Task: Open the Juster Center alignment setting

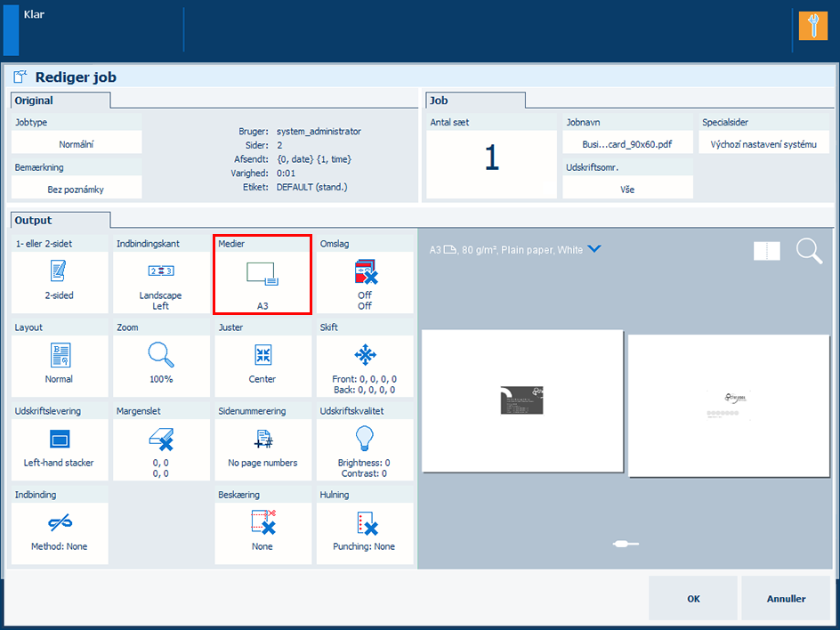Action: (262, 356)
